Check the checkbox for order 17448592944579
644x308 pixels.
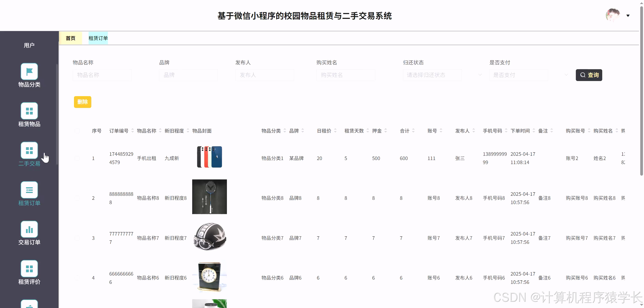click(77, 158)
